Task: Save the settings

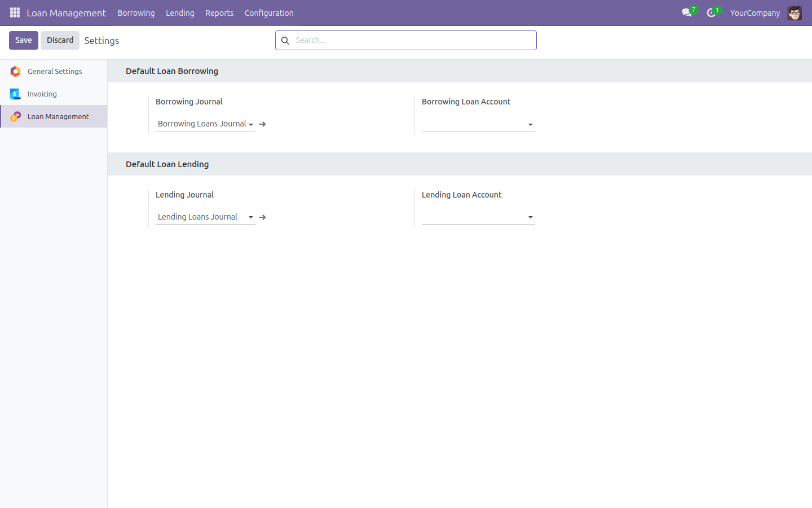Action: coord(24,40)
